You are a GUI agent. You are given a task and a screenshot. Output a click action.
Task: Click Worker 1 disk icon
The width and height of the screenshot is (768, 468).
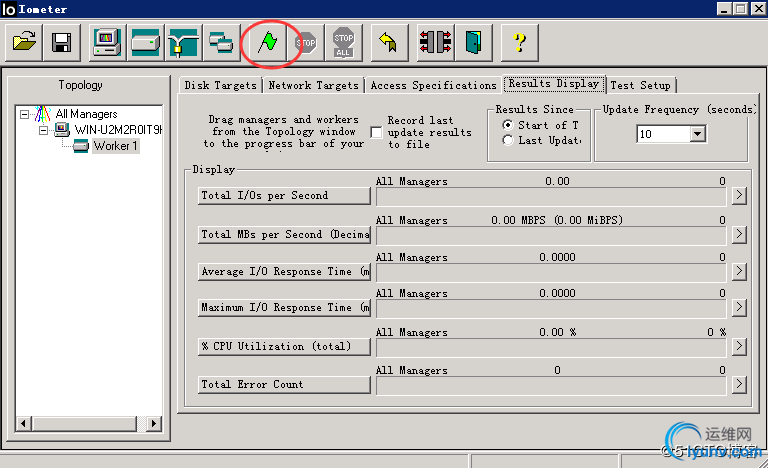pos(81,146)
